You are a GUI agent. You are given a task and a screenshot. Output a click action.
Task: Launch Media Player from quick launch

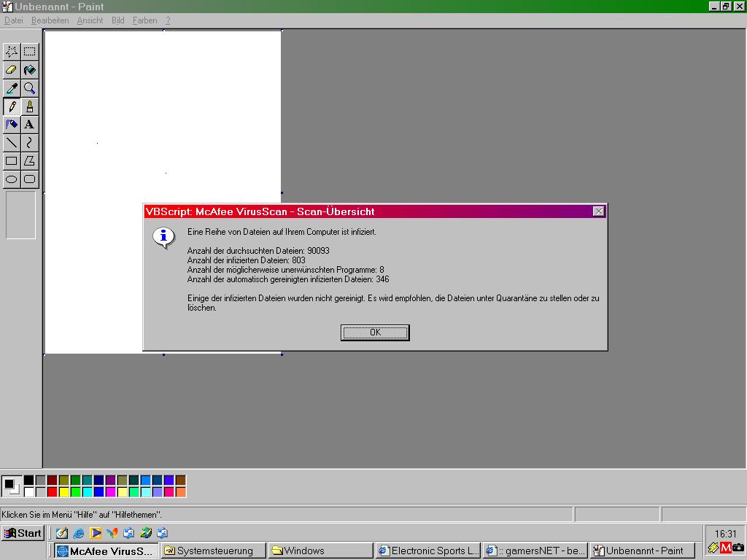point(96,533)
